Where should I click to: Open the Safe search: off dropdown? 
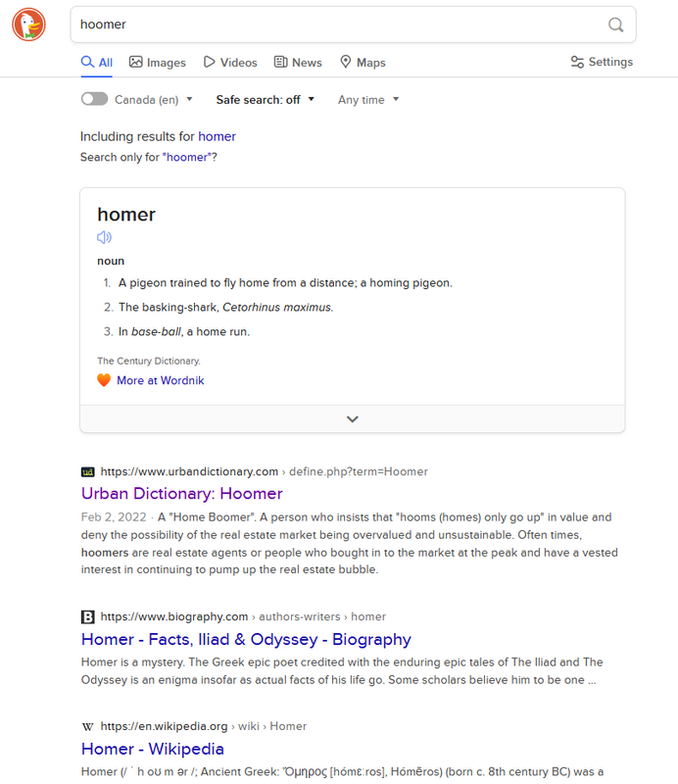pyautogui.click(x=265, y=100)
